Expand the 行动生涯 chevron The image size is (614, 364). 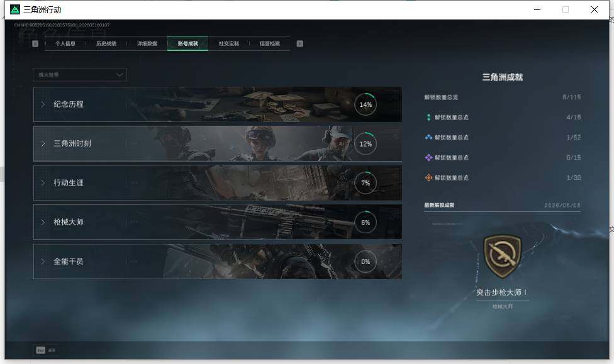pos(43,183)
